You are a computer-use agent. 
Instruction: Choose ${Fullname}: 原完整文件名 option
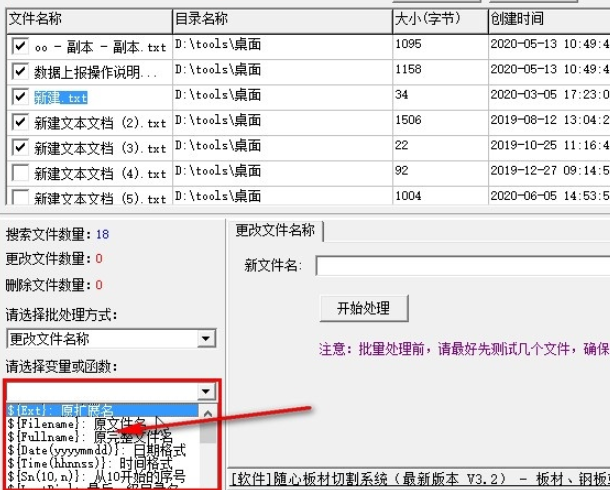[x=102, y=436]
